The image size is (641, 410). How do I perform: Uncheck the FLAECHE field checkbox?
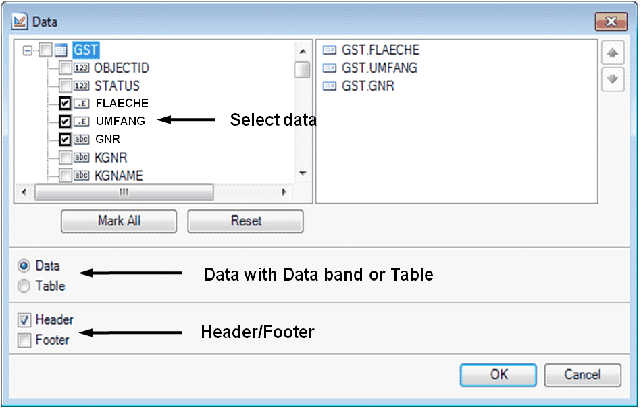[66, 103]
